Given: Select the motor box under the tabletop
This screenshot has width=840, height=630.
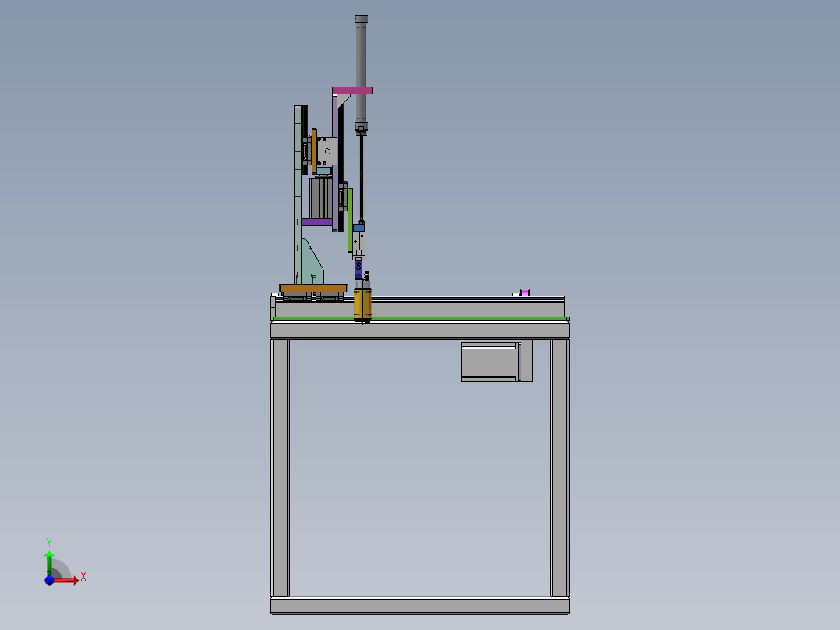Looking at the screenshot, I should coord(496,361).
